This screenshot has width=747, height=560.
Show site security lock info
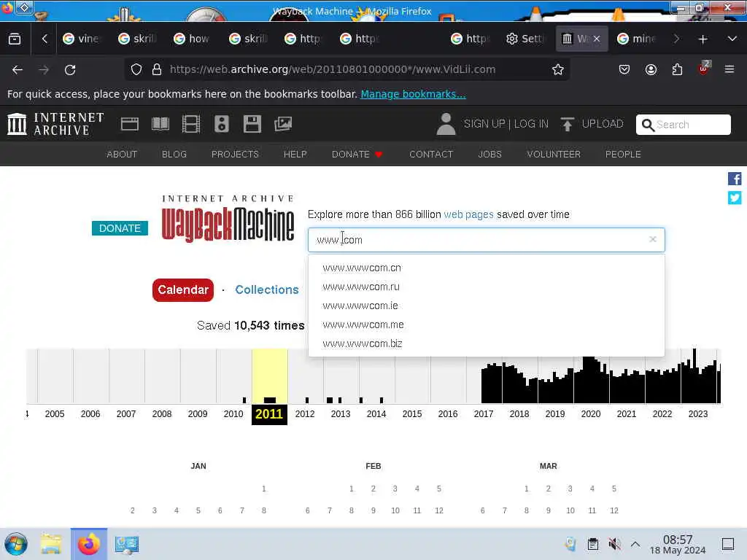click(x=157, y=69)
